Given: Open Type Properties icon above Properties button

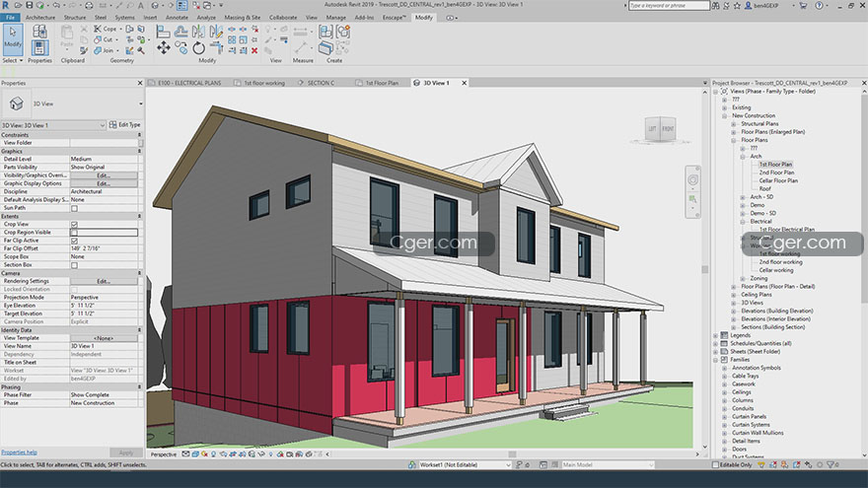Looking at the screenshot, I should click(39, 32).
